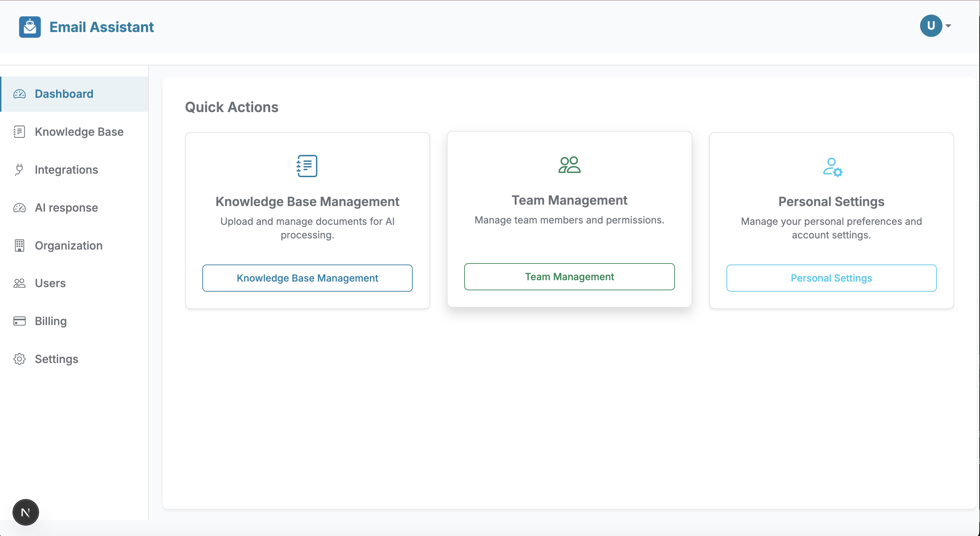Open the Next.js dev tools badge
980x536 pixels.
tap(25, 512)
